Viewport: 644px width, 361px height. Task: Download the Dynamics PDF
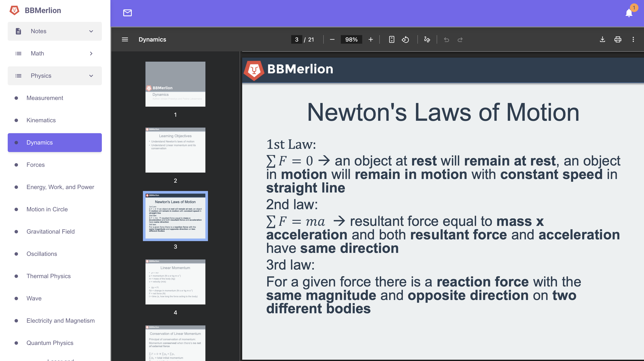[x=602, y=40]
